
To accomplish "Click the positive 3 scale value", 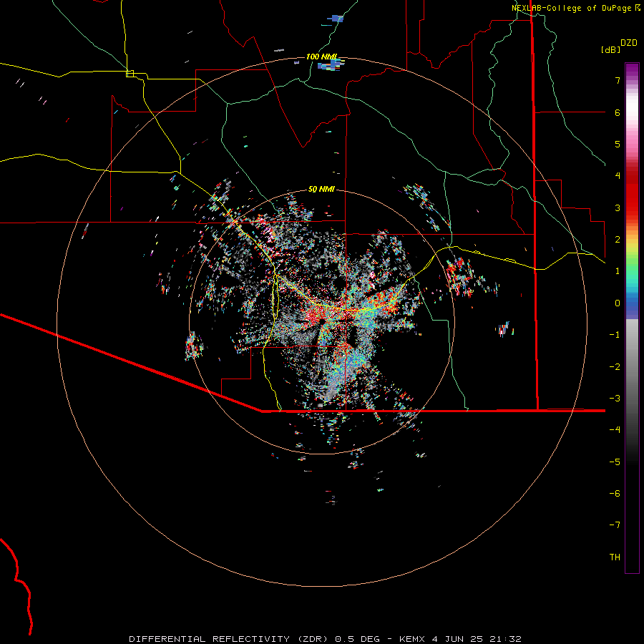I will coord(618,208).
